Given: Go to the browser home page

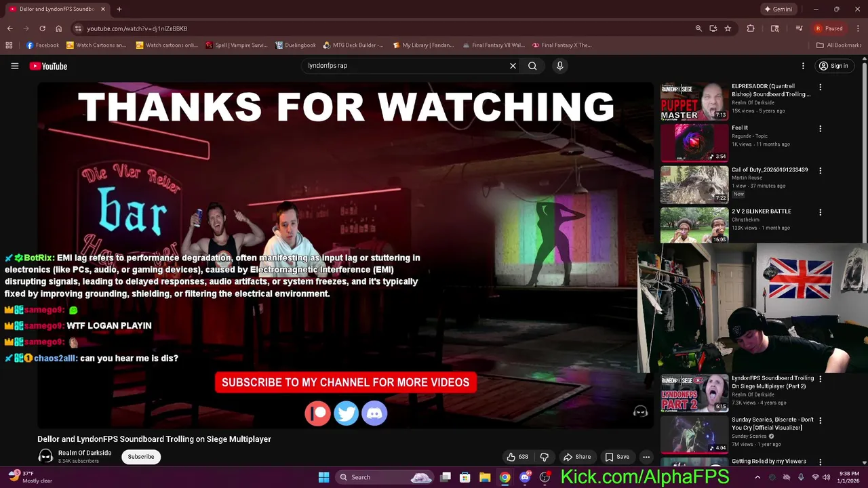Looking at the screenshot, I should [x=59, y=28].
